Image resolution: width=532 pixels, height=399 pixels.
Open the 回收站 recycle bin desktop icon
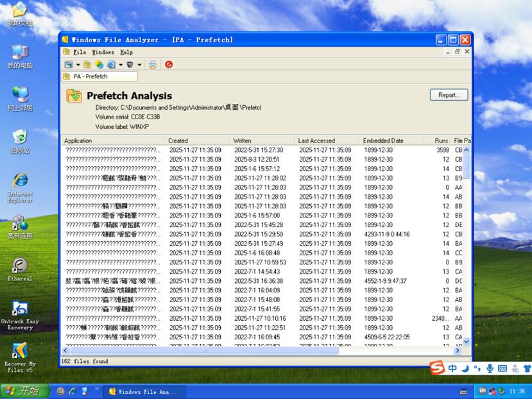[20, 141]
